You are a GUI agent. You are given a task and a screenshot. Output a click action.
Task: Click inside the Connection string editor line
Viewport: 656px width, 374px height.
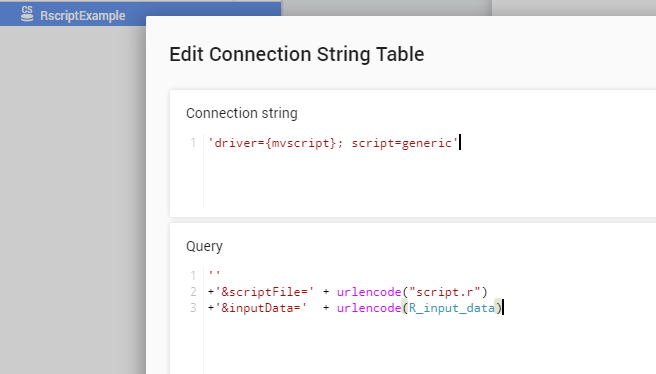coord(431,143)
